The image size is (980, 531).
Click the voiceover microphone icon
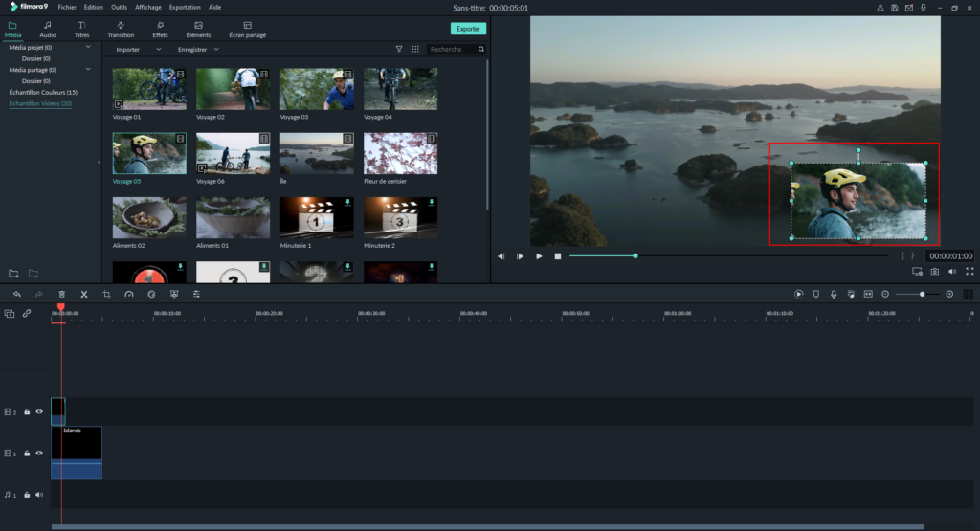(x=834, y=295)
